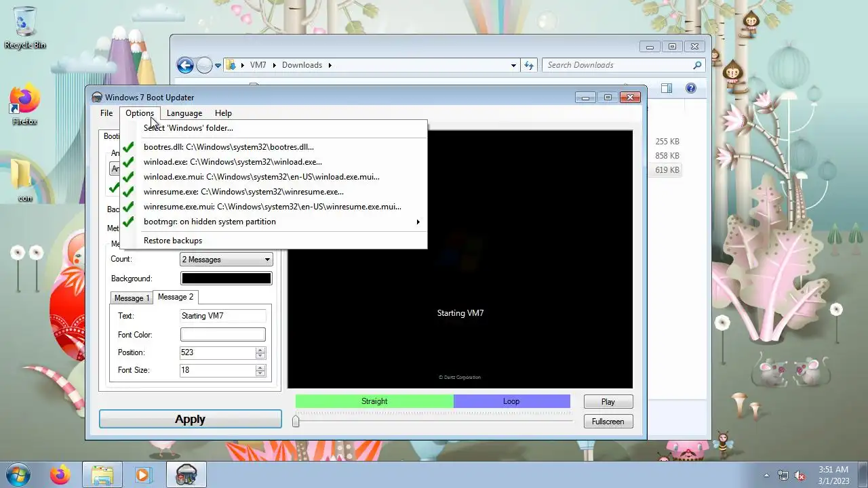Toggle the explorer preview pane icon

tap(667, 88)
